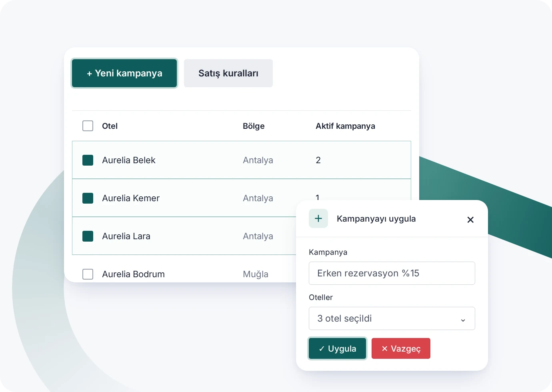Select the Aurelia Kemer hotel name
Screen dimensions: 552x392
pos(131,198)
